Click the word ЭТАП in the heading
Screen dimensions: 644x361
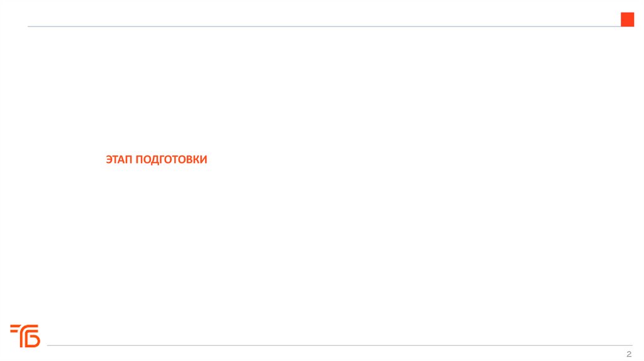(x=119, y=160)
